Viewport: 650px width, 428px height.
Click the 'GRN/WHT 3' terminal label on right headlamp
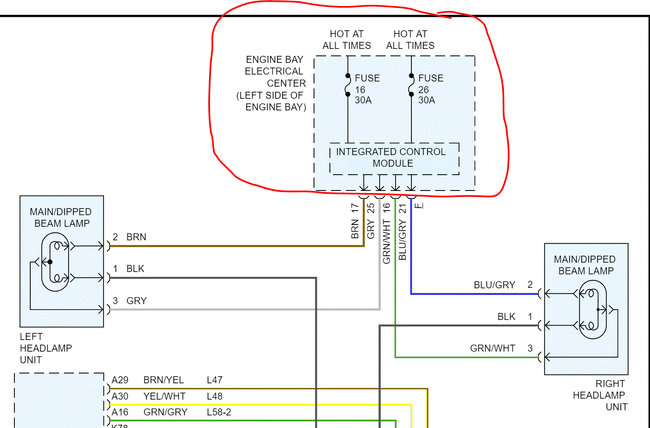pyautogui.click(x=501, y=348)
